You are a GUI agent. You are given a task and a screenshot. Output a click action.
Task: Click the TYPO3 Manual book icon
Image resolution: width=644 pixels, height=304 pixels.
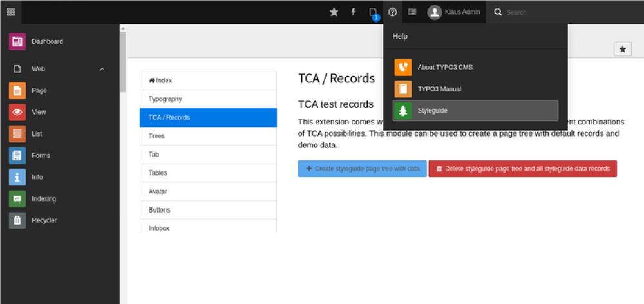[403, 89]
